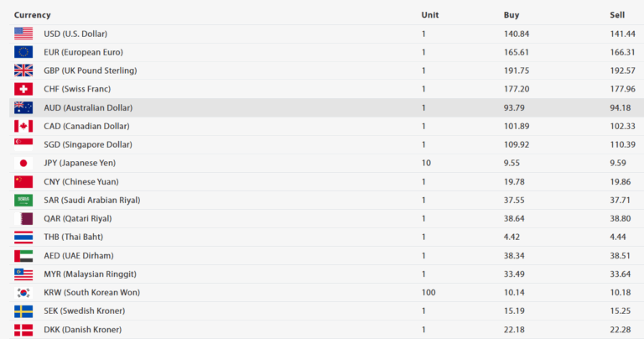Viewport: 644px width, 339px height.
Task: Click the South Korean flag icon
Action: coord(23,292)
